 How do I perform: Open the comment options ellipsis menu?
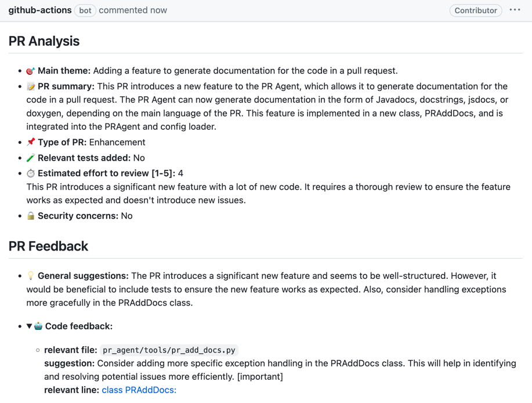click(x=515, y=10)
